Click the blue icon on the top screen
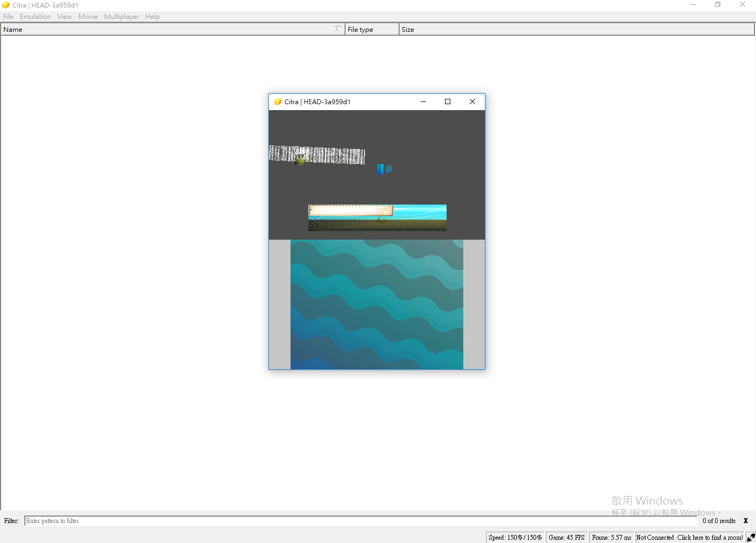The image size is (756, 543). [380, 169]
